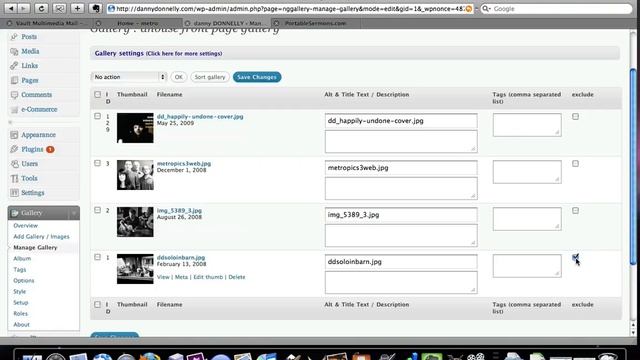This screenshot has height=360, width=640.
Task: Open Gallery Overview submenu item
Action: click(x=25, y=226)
